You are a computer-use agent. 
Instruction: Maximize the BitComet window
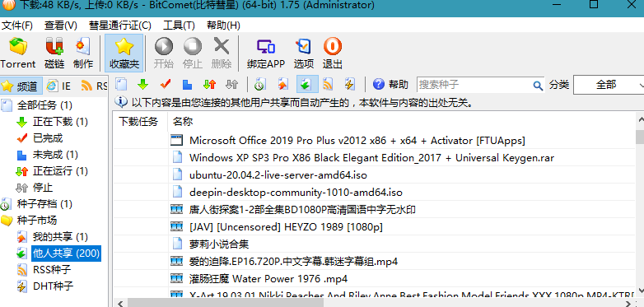(x=594, y=5)
